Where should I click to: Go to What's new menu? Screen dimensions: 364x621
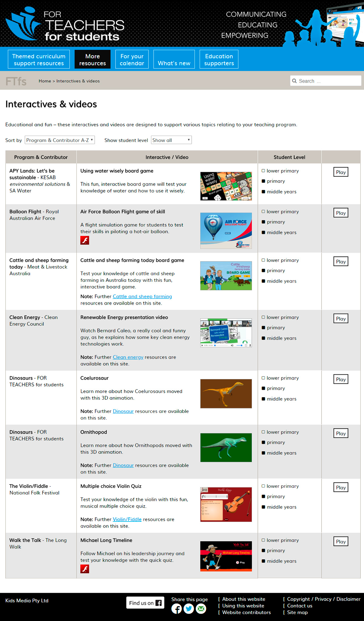174,59
